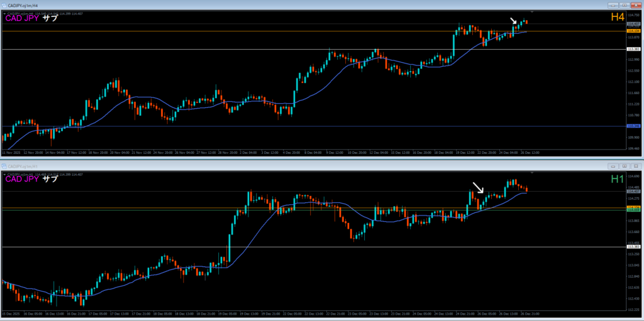Close the H1 chart window
This screenshot has width=644, height=321.
pyautogui.click(x=636, y=166)
